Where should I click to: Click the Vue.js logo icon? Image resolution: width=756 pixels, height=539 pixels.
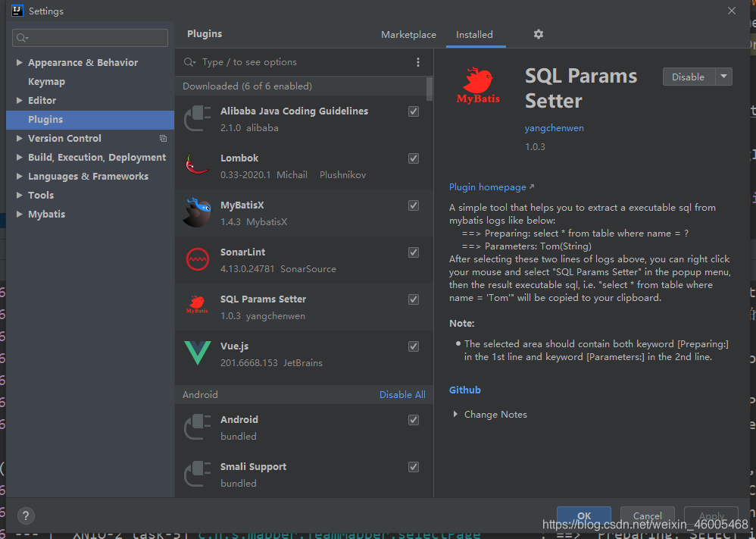click(198, 353)
